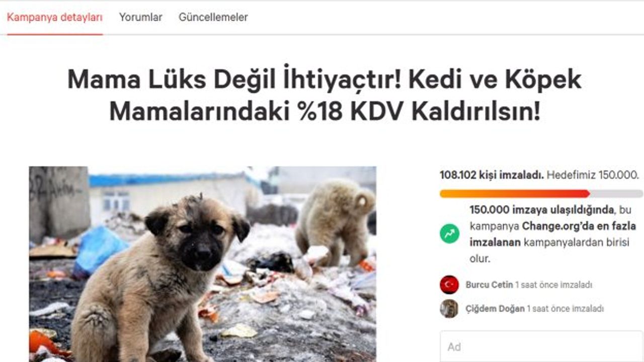Click the red underline beneath Kampanya detayları
The width and height of the screenshot is (644, 362).
[55, 34]
